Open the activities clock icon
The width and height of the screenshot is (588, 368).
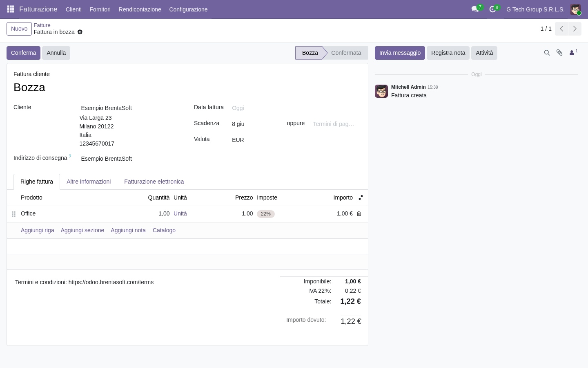point(492,9)
